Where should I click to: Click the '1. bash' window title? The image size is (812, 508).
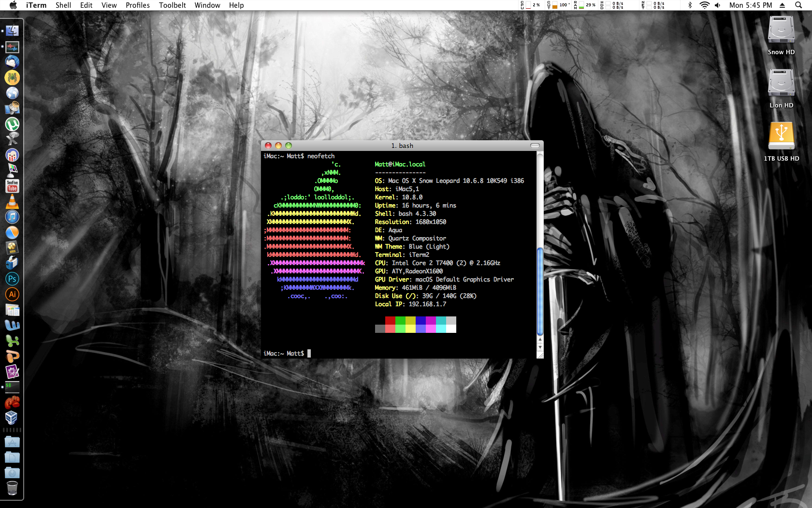tap(402, 146)
